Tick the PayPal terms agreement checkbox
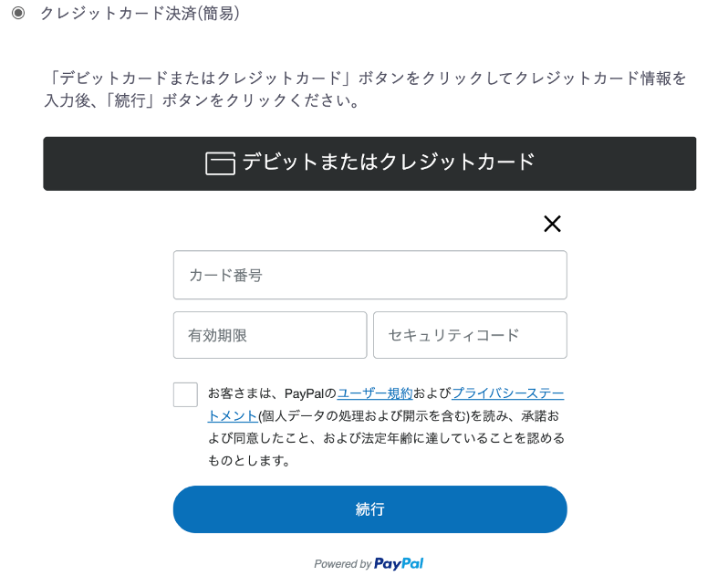Viewport: 728px width, 576px height. (x=185, y=394)
